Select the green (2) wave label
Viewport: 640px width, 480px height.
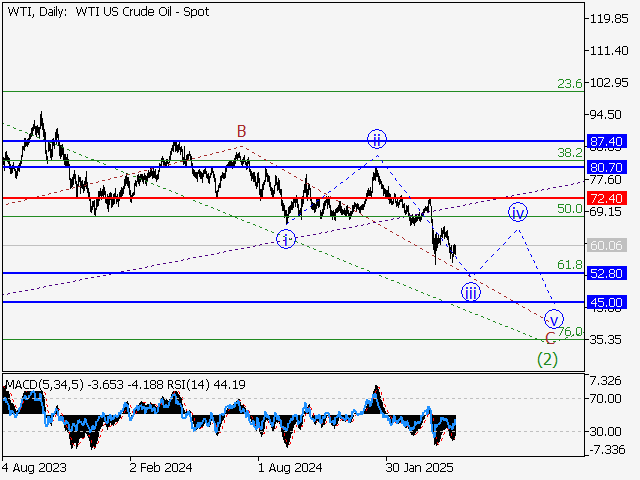[547, 358]
